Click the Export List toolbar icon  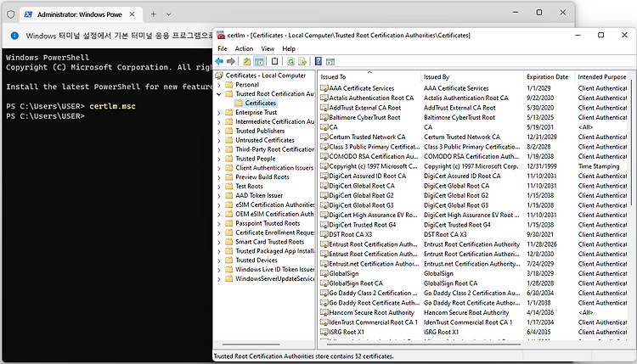302,61
